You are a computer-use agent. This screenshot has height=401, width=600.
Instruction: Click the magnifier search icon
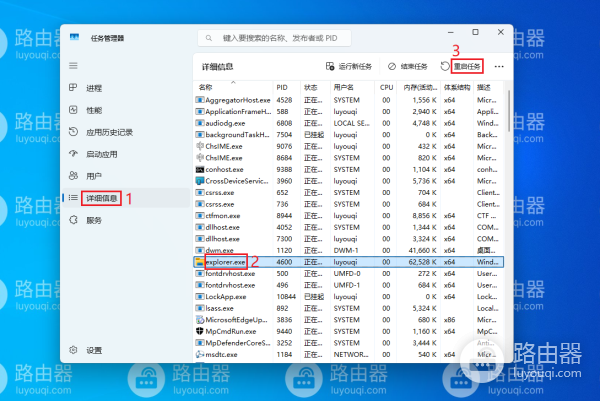(x=209, y=38)
